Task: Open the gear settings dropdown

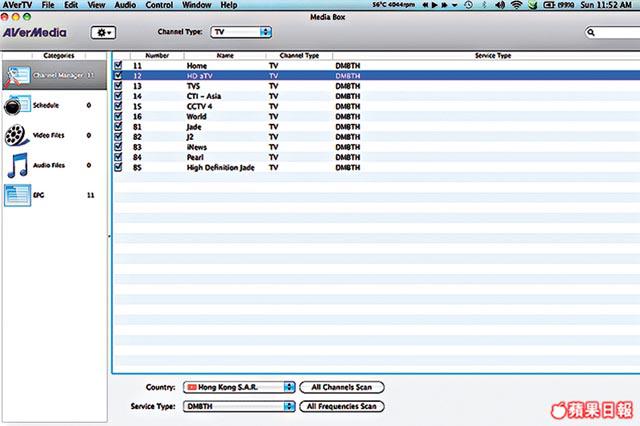Action: click(103, 33)
